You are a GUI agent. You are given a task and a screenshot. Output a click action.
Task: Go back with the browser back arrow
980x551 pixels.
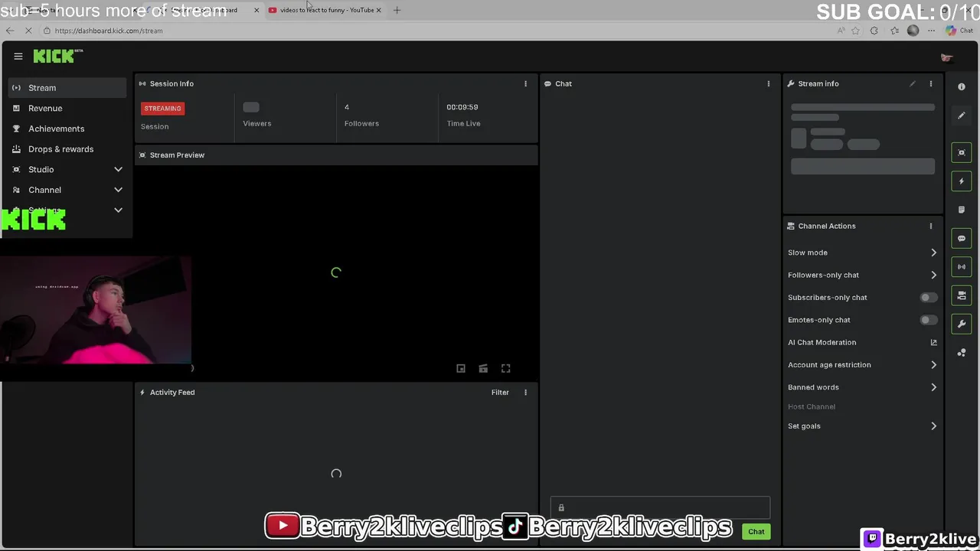(10, 31)
